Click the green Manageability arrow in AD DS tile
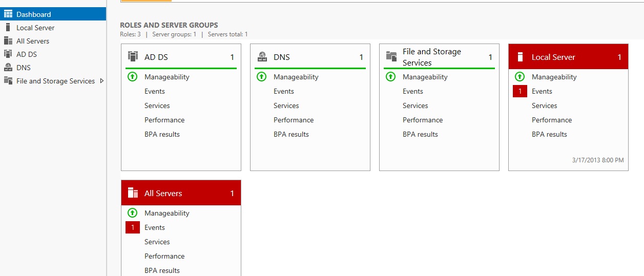This screenshot has height=276, width=644. pyautogui.click(x=132, y=77)
